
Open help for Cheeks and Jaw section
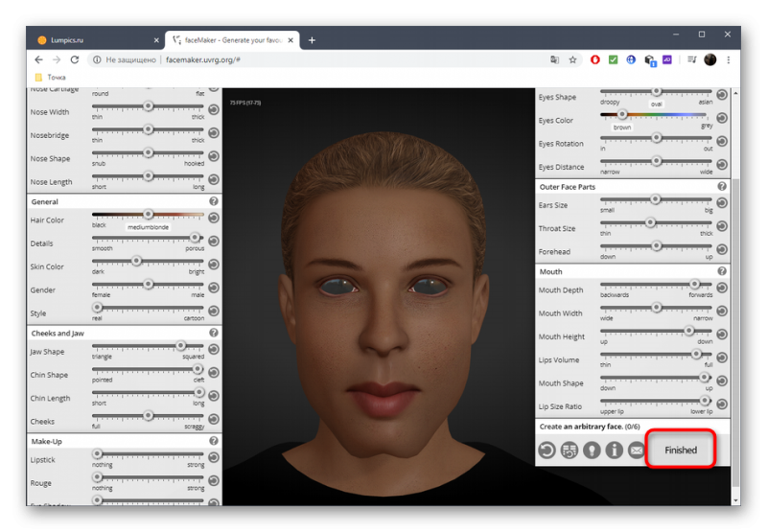pos(214,333)
